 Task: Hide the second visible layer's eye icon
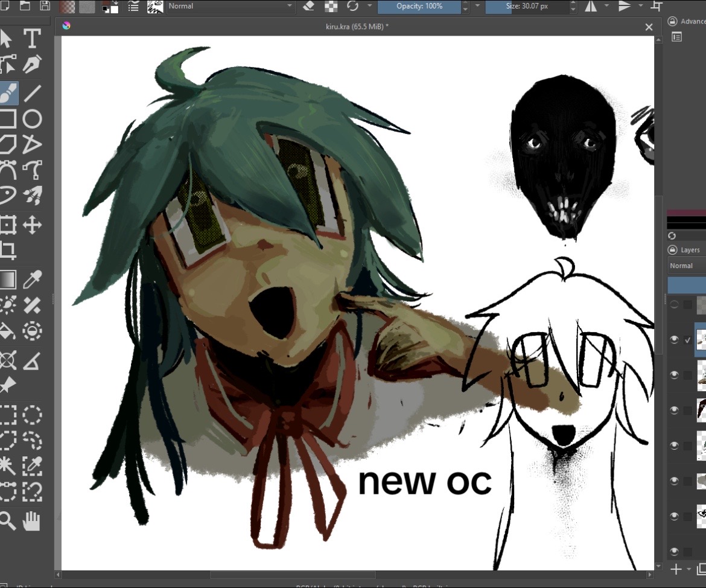click(x=674, y=375)
